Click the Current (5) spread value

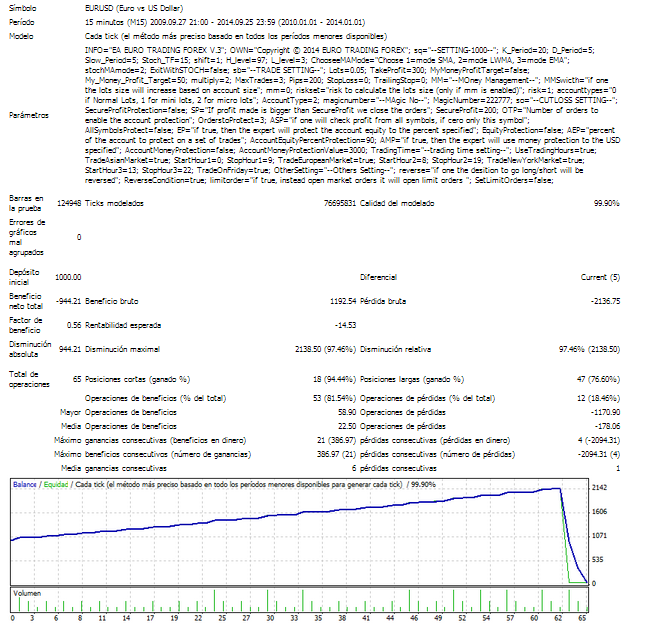click(600, 277)
